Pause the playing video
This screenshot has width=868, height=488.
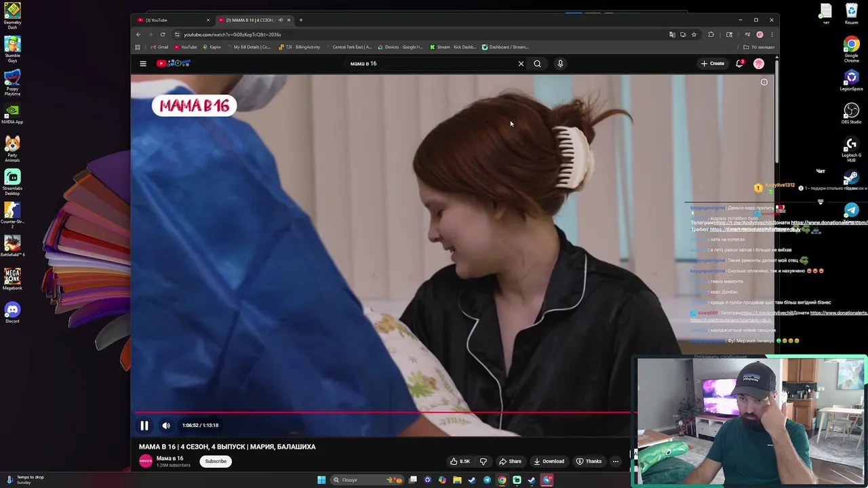[x=144, y=426]
